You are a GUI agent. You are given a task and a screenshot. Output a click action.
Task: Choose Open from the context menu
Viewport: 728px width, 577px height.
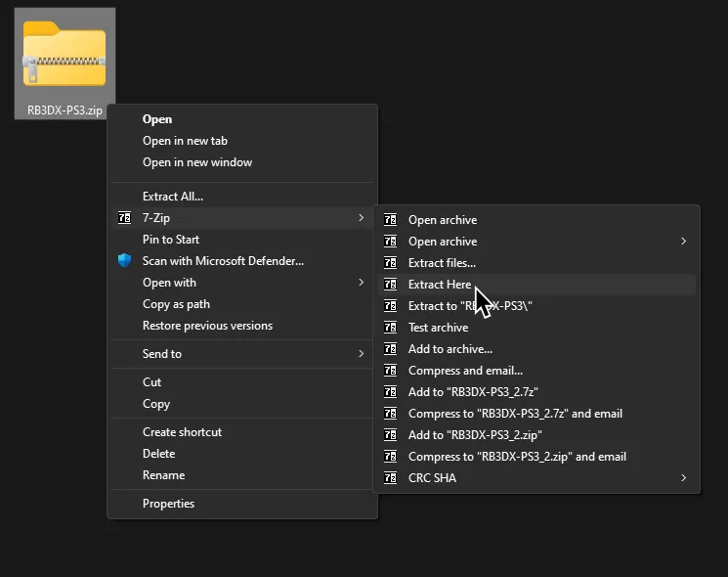(242, 119)
